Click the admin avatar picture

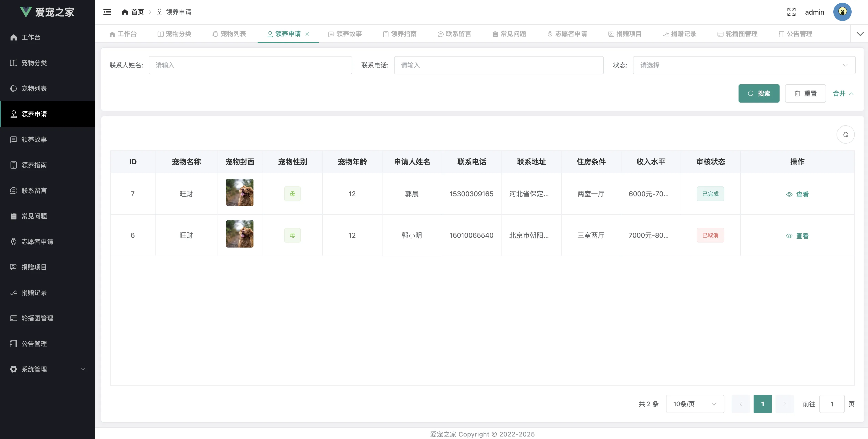(x=842, y=12)
